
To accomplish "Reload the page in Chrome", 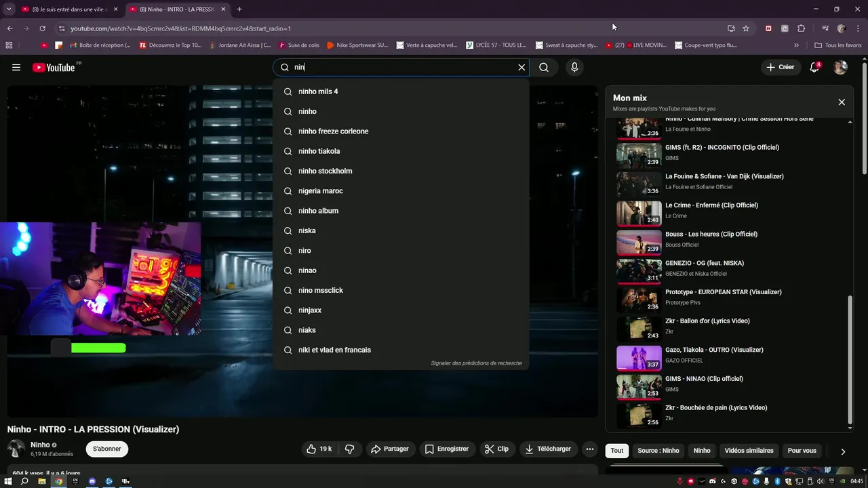I will (x=42, y=28).
